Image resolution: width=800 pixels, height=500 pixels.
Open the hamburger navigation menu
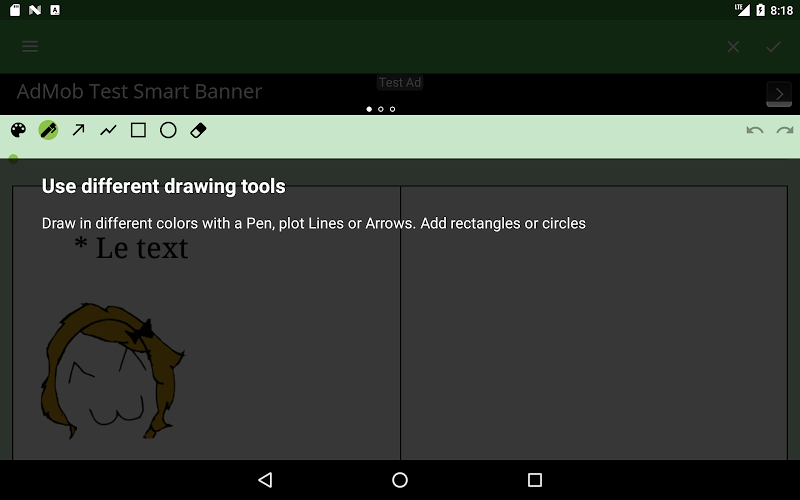[30, 46]
